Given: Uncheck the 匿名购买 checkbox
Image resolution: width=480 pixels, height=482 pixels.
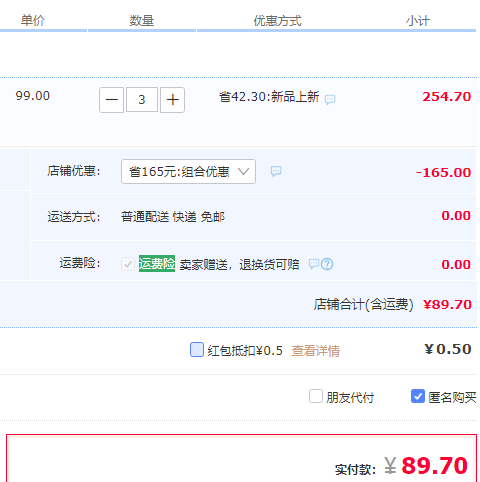Looking at the screenshot, I should [x=418, y=396].
